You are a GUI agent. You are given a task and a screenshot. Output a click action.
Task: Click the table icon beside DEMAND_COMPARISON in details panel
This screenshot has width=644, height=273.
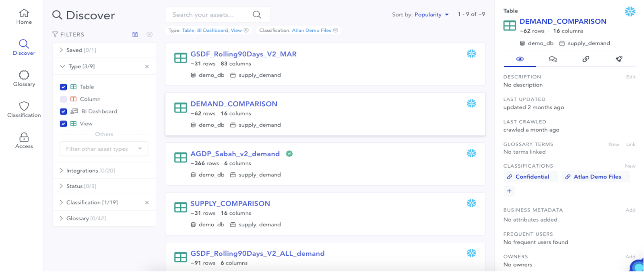(x=510, y=26)
